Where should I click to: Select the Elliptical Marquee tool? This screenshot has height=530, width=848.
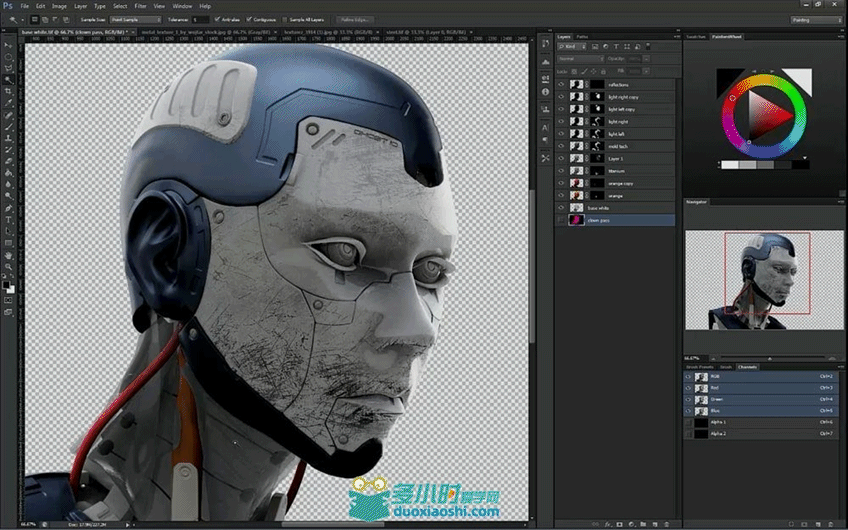point(8,57)
